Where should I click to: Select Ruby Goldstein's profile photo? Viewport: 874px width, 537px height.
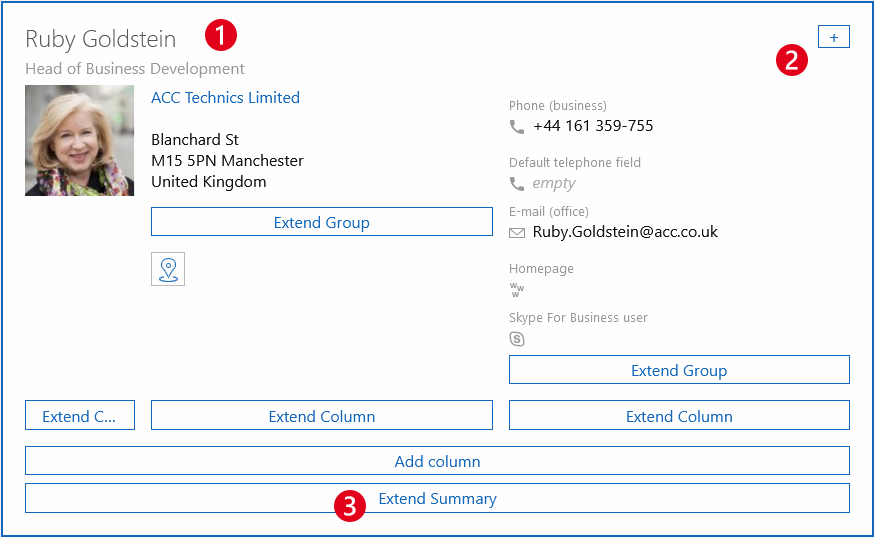click(x=80, y=141)
